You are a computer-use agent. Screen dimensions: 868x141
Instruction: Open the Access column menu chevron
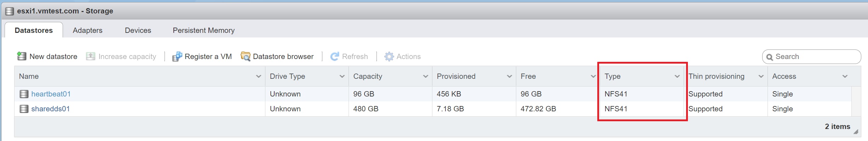click(x=845, y=76)
